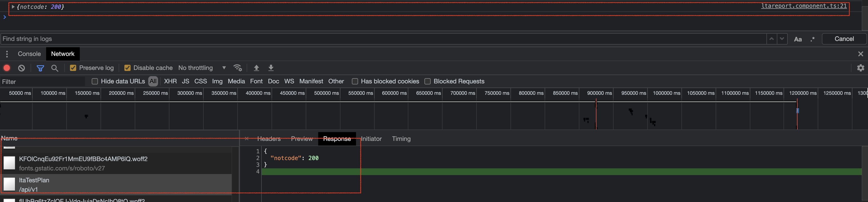Image resolution: width=868 pixels, height=202 pixels.
Task: Toggle Disable cache checkbox
Action: coord(127,68)
